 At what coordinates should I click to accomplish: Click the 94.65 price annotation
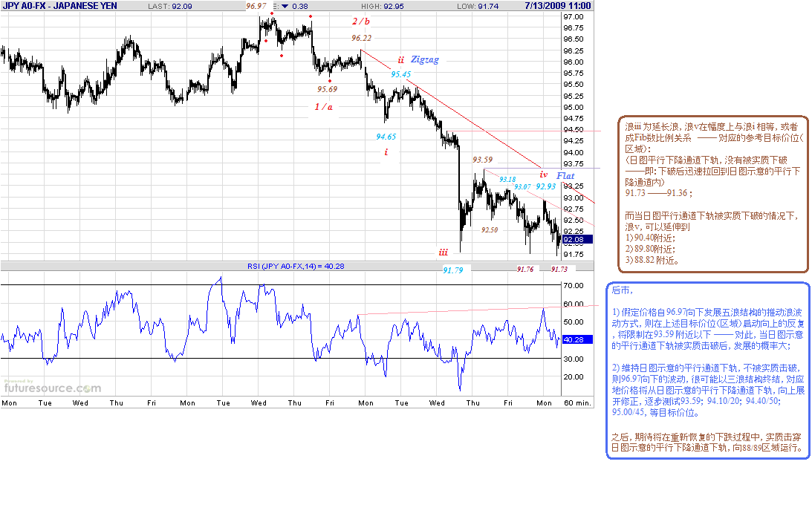tap(386, 137)
